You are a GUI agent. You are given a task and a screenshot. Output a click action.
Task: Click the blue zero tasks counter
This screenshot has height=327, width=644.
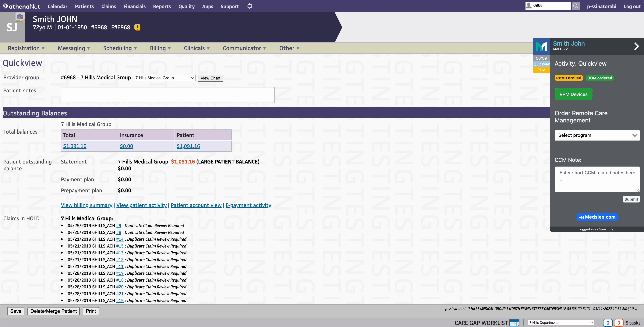(607, 323)
